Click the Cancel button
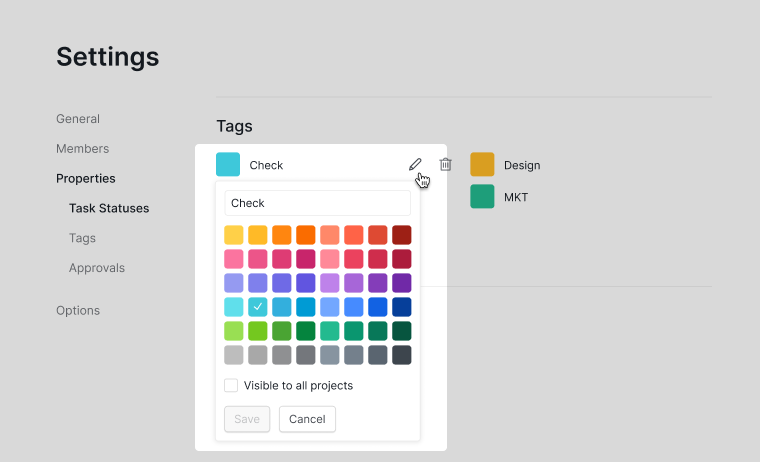 point(307,419)
